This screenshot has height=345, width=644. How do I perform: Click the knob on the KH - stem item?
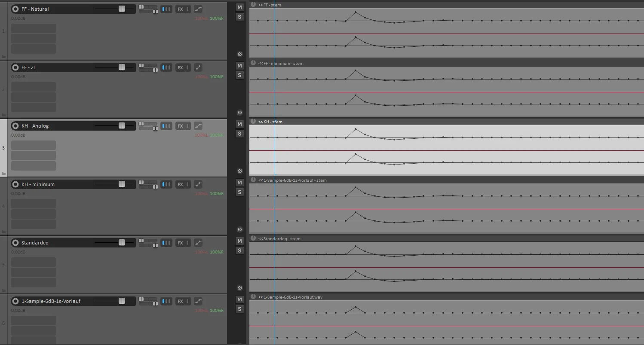253,122
